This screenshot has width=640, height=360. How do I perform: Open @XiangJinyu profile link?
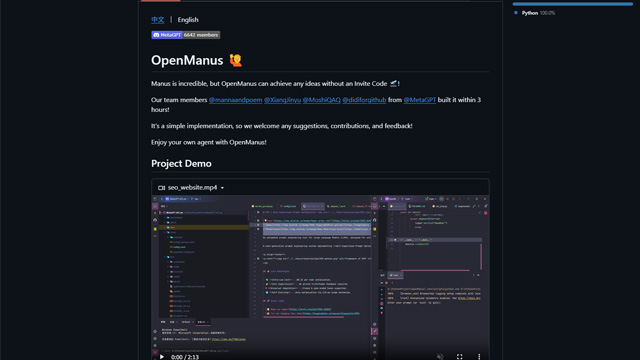(x=282, y=100)
